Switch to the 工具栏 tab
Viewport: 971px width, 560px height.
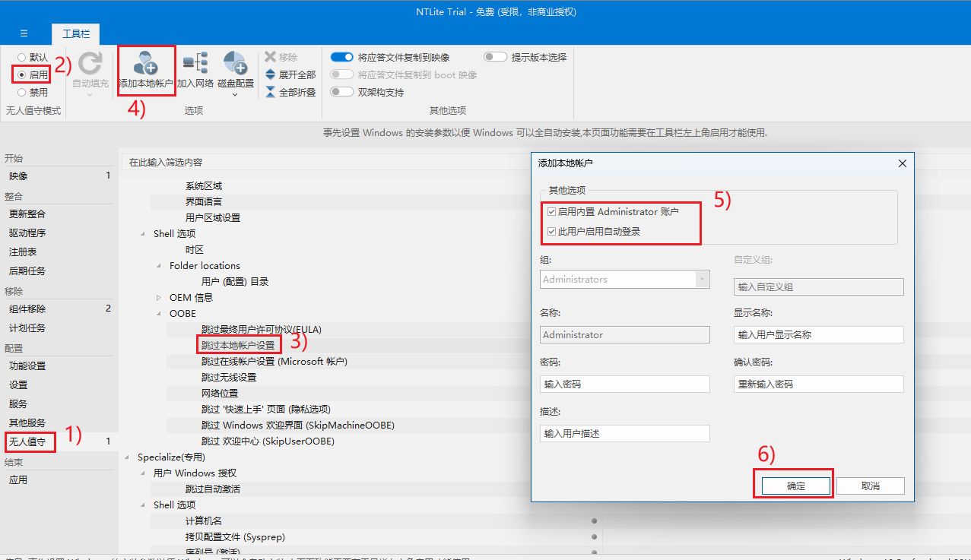pyautogui.click(x=75, y=34)
